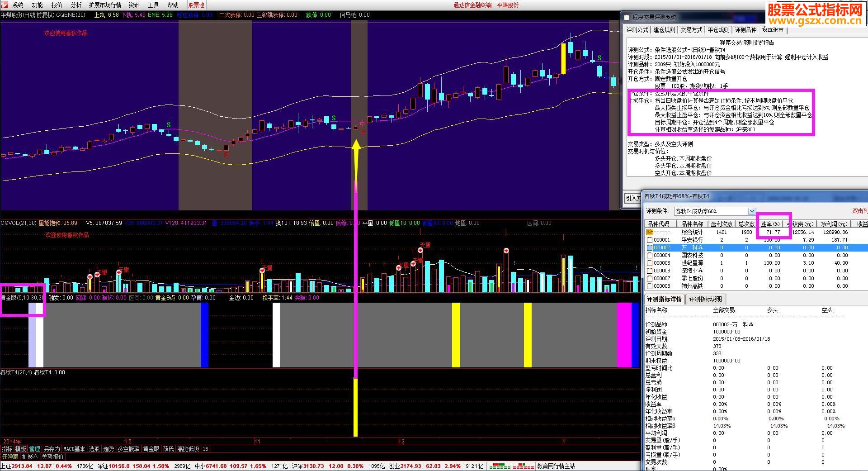Select the 多空概率 template tab
This screenshot has width=868, height=471.
tap(129, 449)
